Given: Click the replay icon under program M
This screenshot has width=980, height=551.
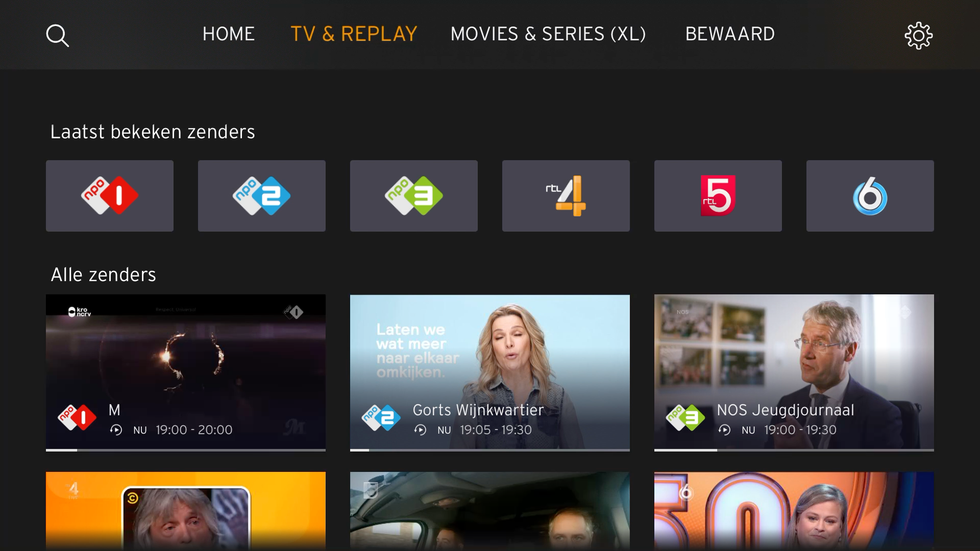Looking at the screenshot, I should [x=116, y=430].
